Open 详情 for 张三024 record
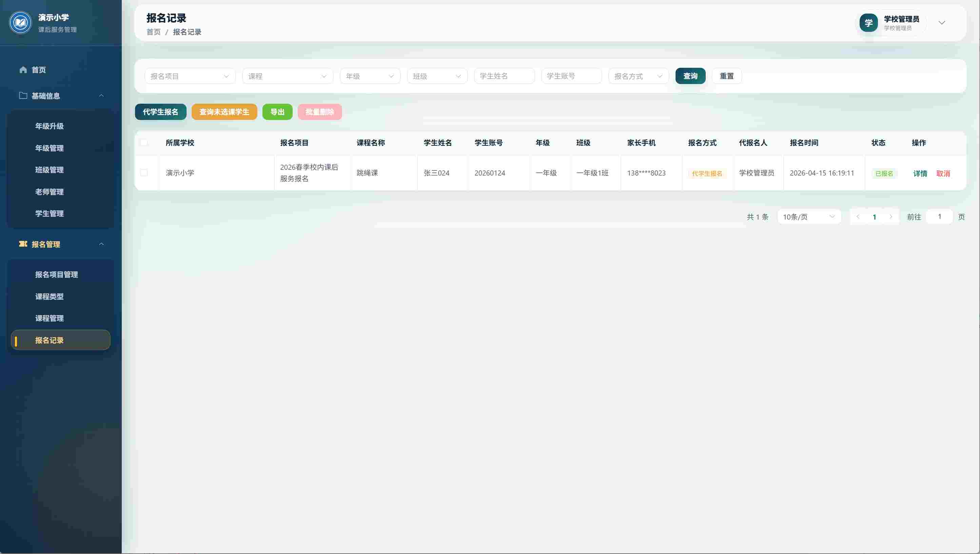Viewport: 980px width, 554px height. pos(920,173)
